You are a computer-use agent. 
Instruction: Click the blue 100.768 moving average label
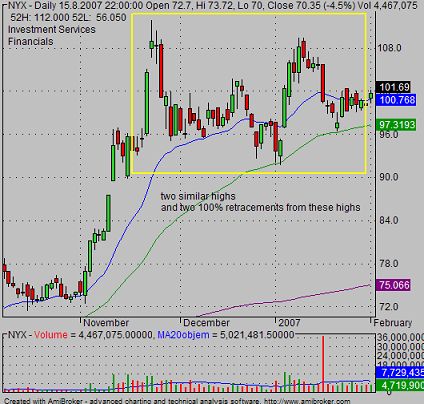(x=396, y=100)
